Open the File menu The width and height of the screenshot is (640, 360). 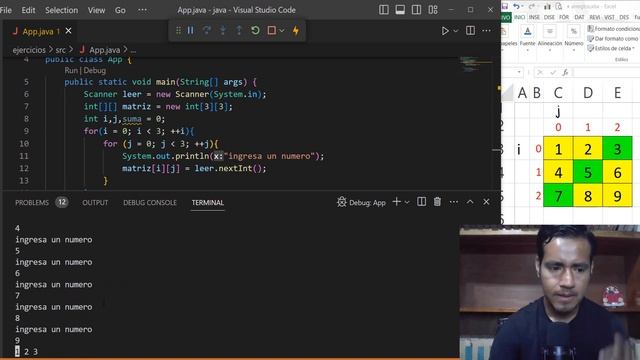click(x=6, y=10)
